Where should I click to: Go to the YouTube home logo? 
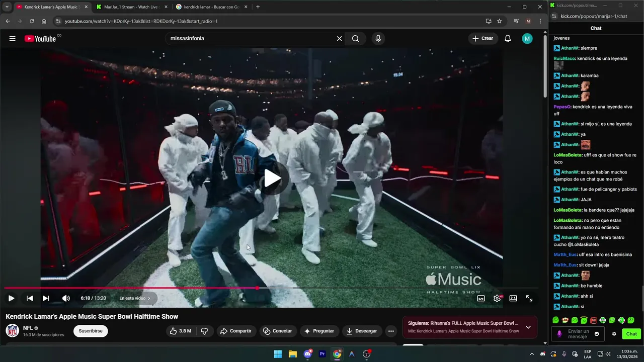tap(40, 39)
